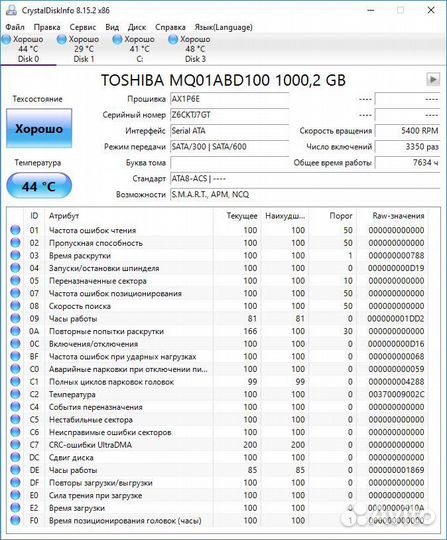Image resolution: width=447 pixels, height=540 pixels.
Task: Select the Сила трения при загрузке row
Action: pyautogui.click(x=218, y=495)
